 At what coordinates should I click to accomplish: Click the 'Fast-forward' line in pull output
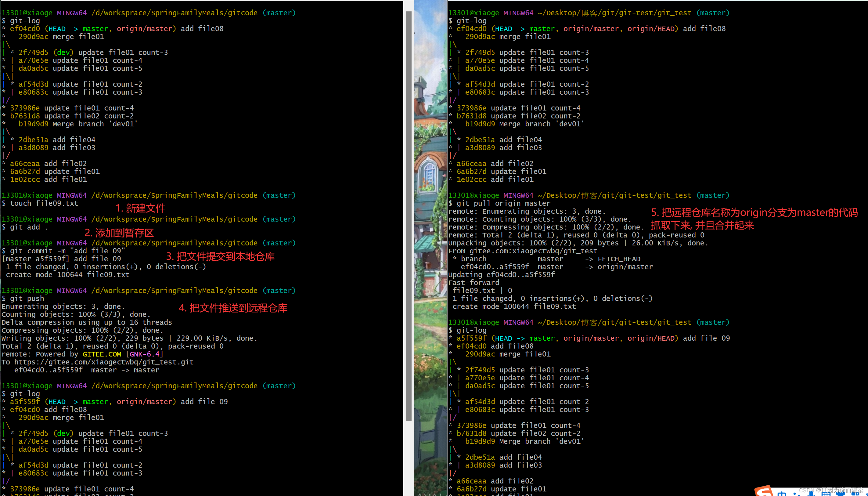coord(474,282)
